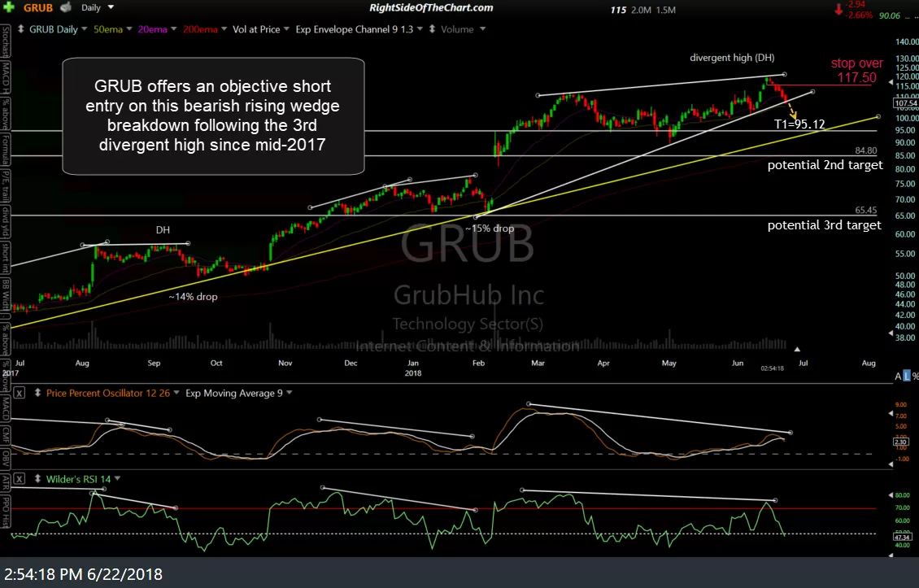Click the ~14% drop annotation
Image resolution: width=919 pixels, height=588 pixels.
tap(193, 297)
